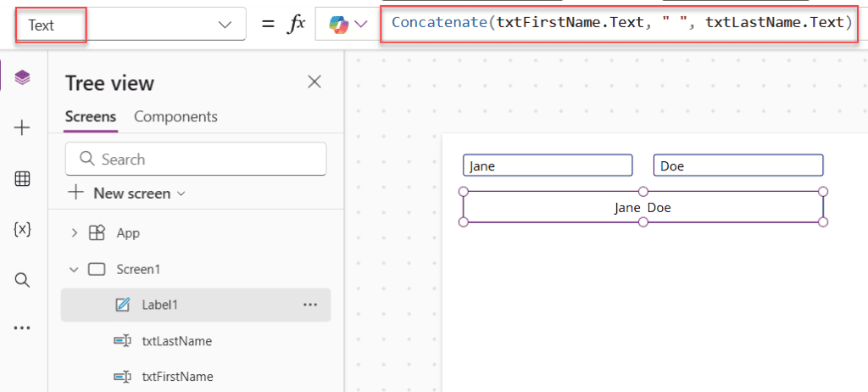Click the Jane text input on canvas
Screen dimensions: 868x392
point(548,165)
